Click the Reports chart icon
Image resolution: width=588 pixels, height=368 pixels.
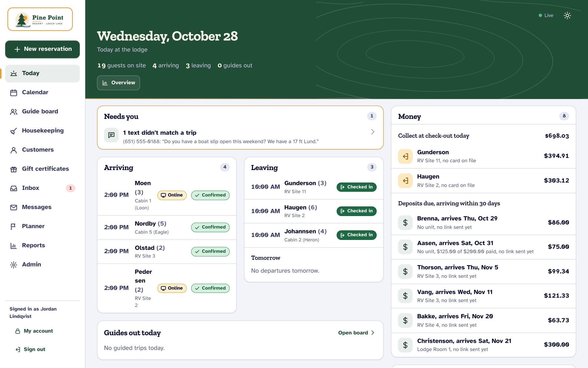click(14, 246)
